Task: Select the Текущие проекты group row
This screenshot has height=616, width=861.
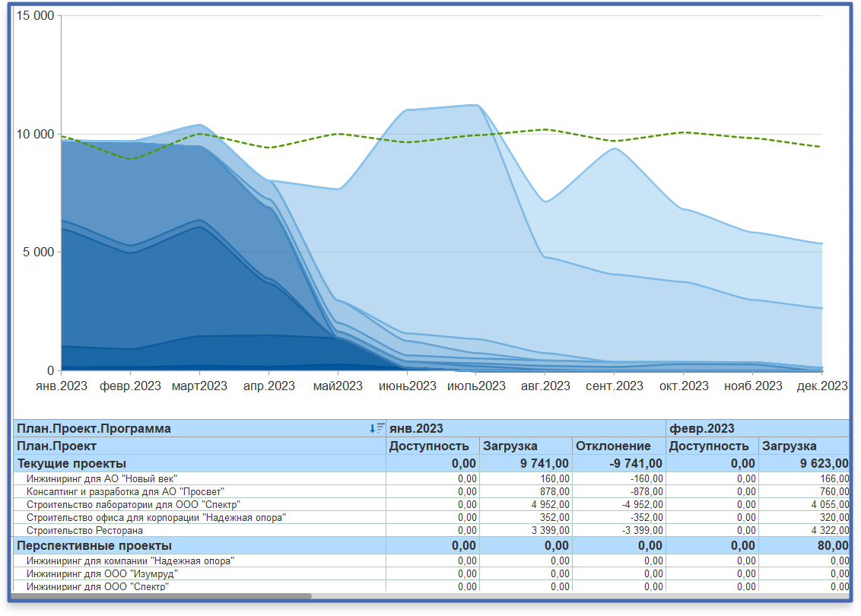Action: (431, 463)
